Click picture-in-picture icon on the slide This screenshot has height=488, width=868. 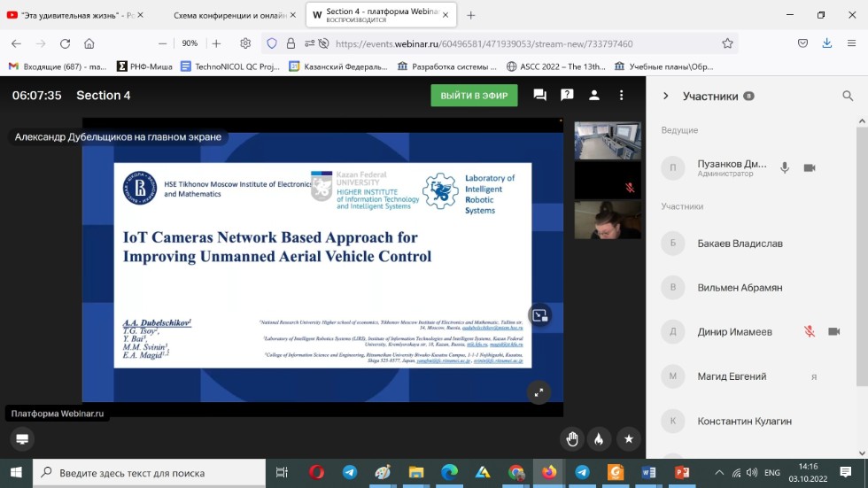click(x=539, y=315)
